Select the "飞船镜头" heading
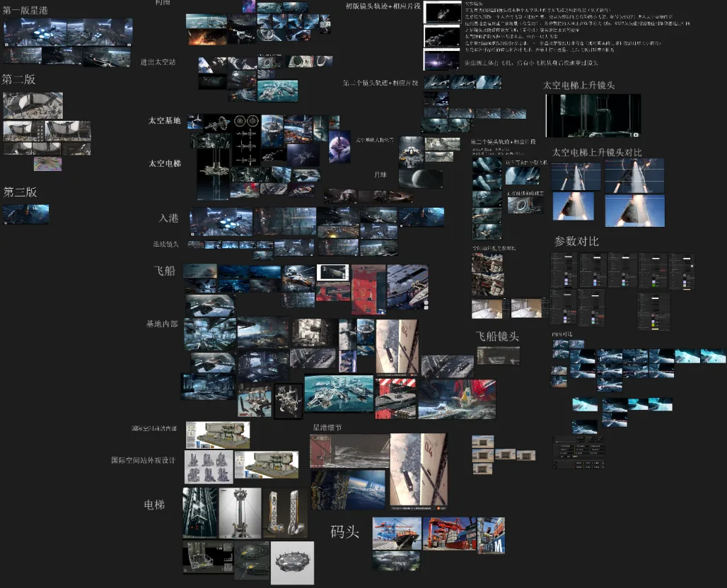This screenshot has width=727, height=588. click(497, 336)
